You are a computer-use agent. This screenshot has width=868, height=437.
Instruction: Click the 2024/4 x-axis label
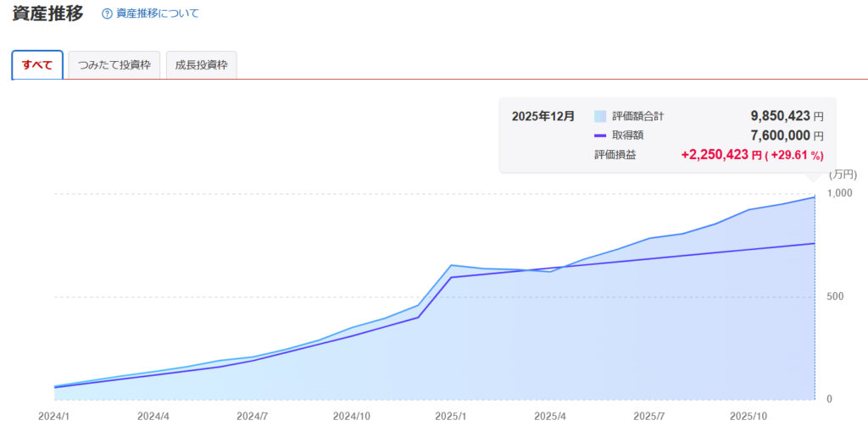coord(153,417)
